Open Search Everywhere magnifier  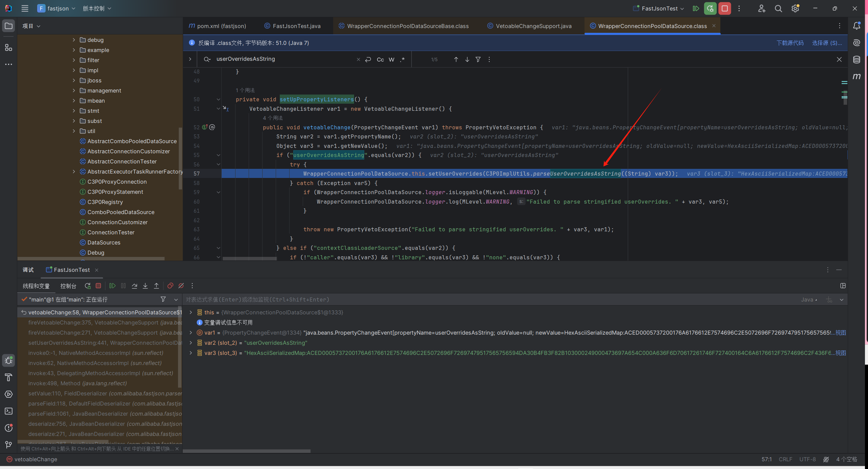778,8
